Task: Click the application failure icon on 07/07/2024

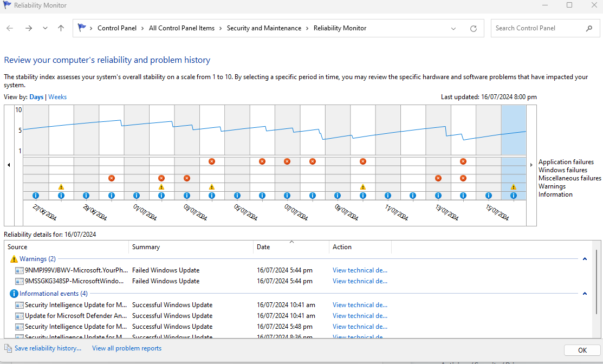Action: tap(287, 161)
